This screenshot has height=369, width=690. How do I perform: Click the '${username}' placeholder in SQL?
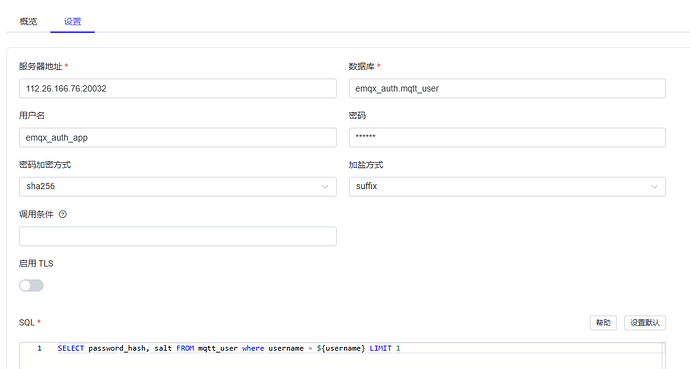tap(341, 348)
